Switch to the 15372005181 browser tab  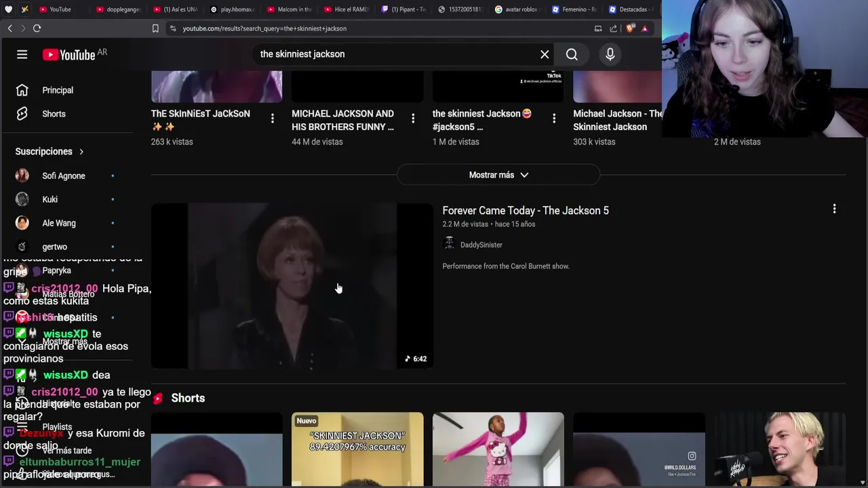[x=460, y=9]
